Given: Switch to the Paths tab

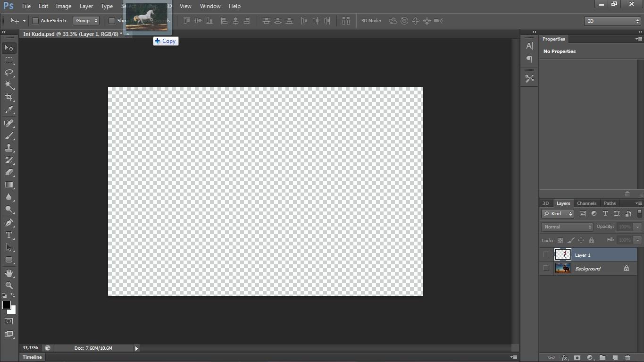Looking at the screenshot, I should [610, 203].
